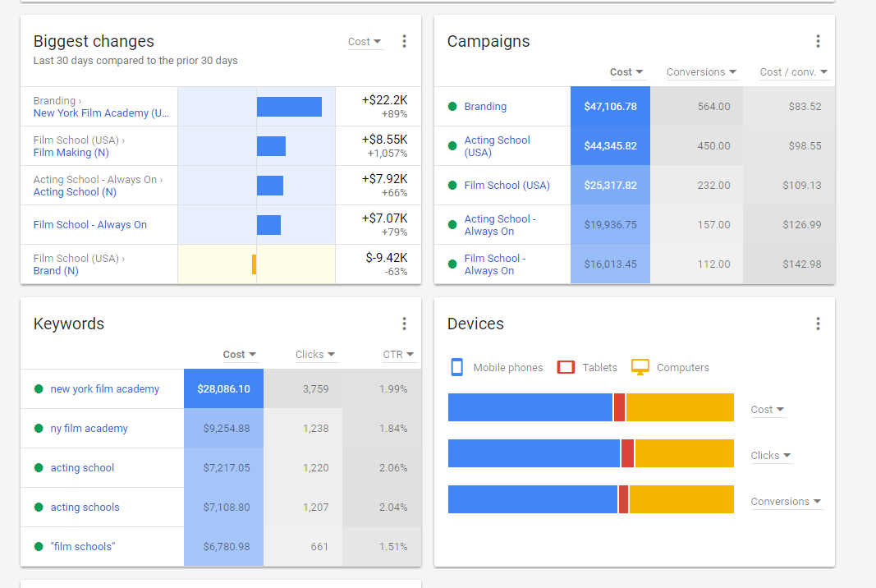Click computers segment of Clicks device bar

pyautogui.click(x=685, y=453)
